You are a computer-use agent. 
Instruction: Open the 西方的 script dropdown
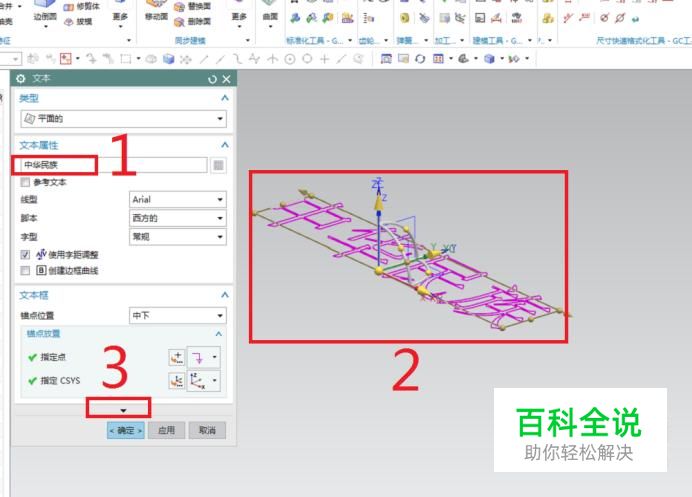point(177,218)
